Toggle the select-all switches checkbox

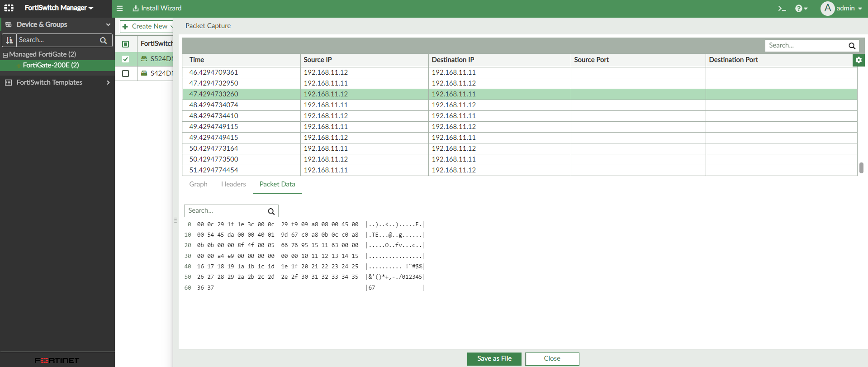point(126,44)
